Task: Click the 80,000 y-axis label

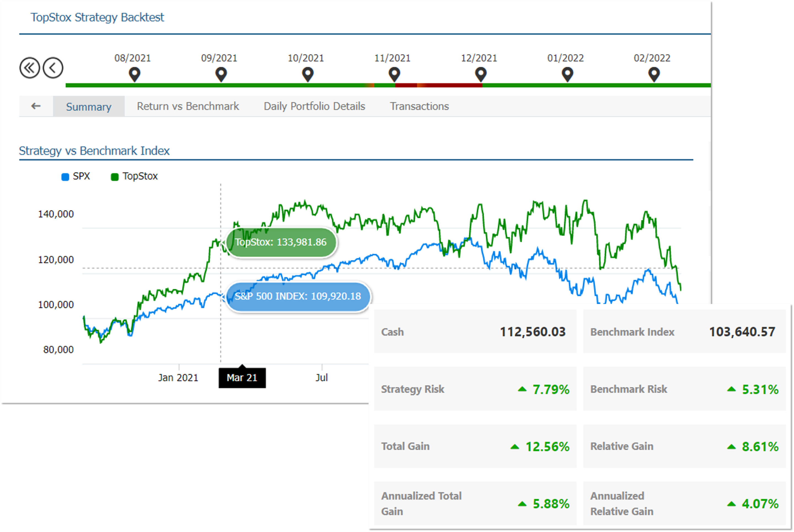Action: pos(58,350)
